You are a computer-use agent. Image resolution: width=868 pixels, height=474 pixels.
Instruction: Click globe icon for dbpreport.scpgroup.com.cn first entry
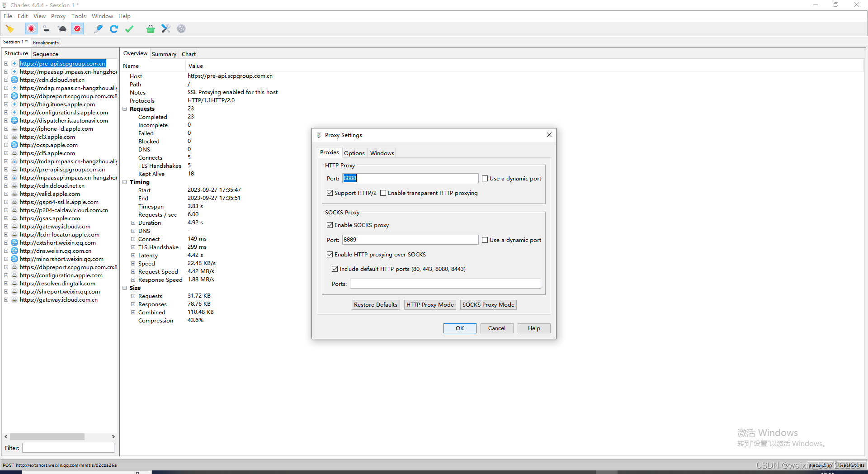[x=14, y=96]
